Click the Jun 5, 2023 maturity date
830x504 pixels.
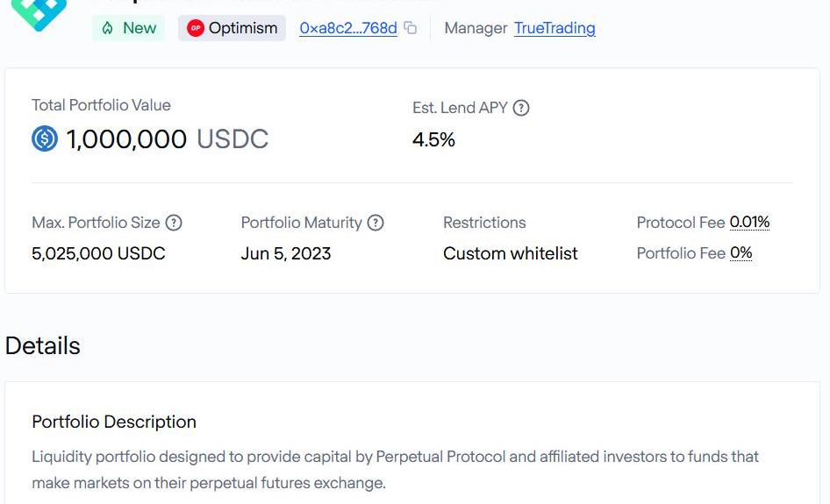(x=286, y=253)
